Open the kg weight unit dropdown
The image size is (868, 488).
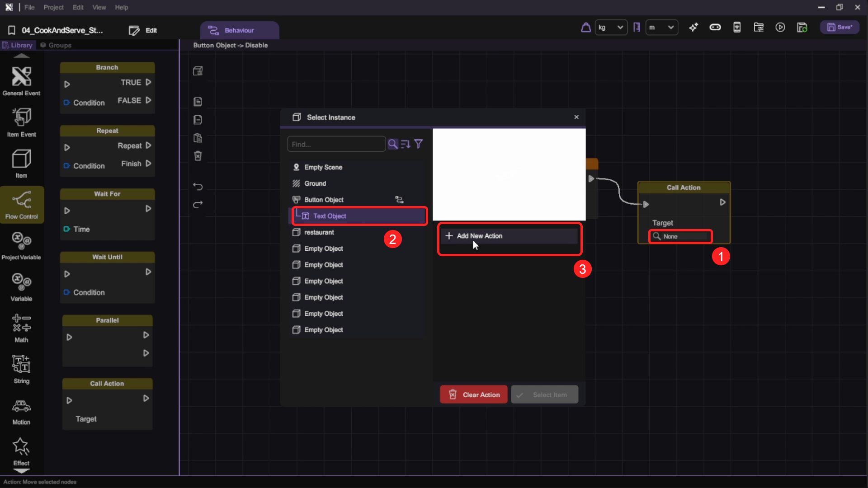pyautogui.click(x=611, y=28)
